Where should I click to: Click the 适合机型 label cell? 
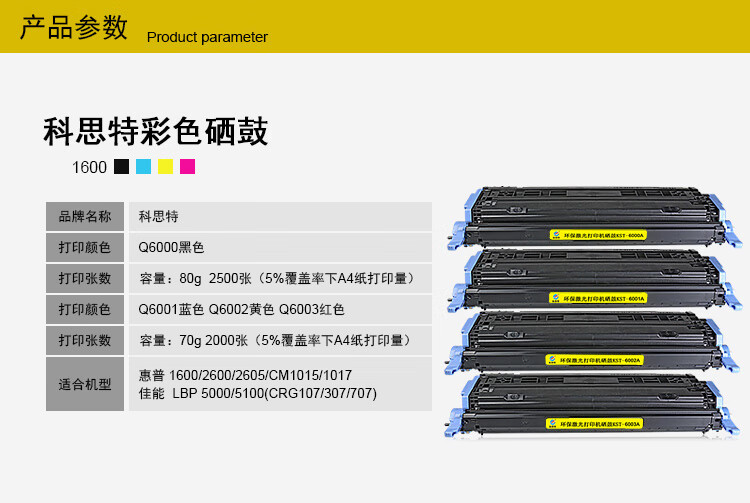click(x=85, y=383)
